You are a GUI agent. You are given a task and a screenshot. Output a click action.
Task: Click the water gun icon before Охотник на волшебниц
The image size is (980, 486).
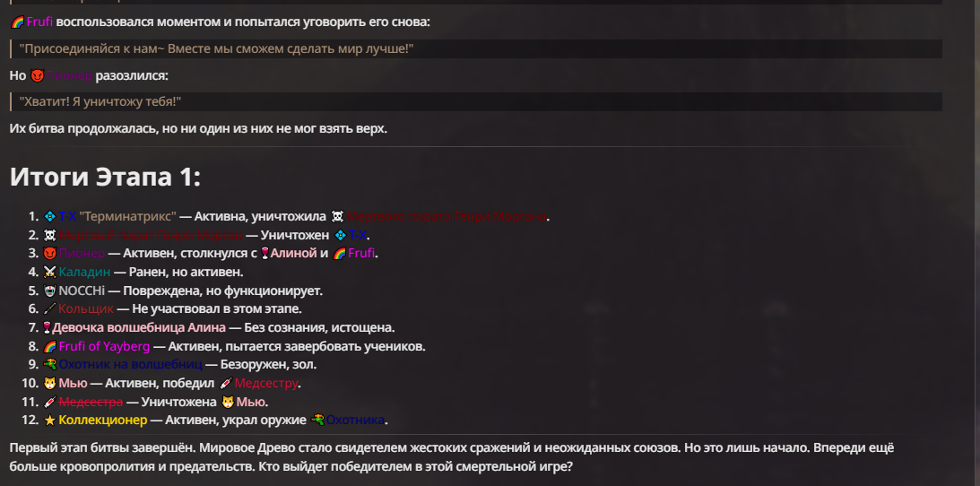click(x=49, y=365)
